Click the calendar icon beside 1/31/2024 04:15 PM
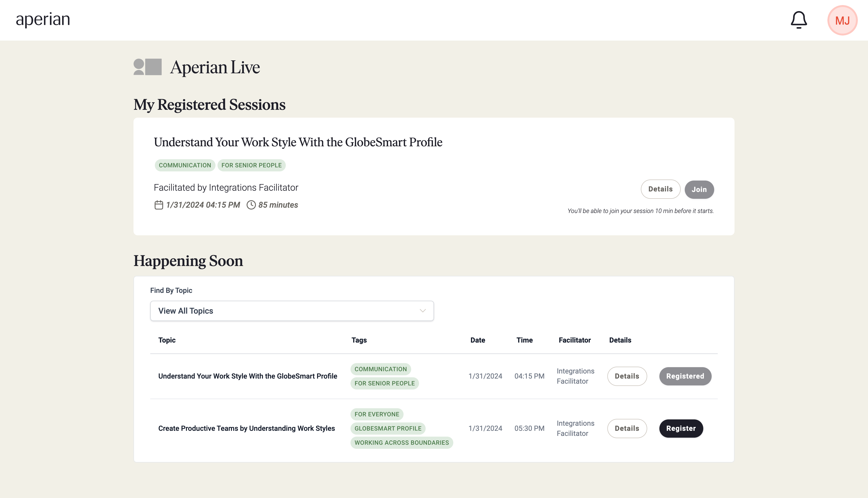 pyautogui.click(x=158, y=205)
